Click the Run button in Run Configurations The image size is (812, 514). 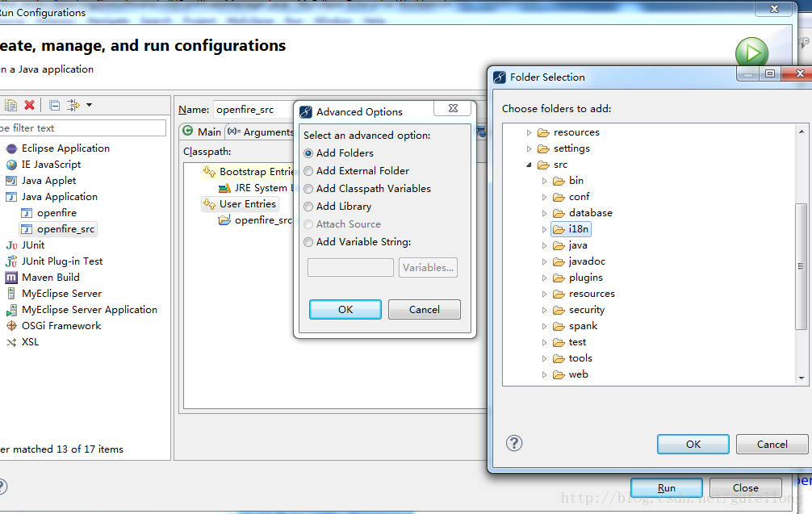[x=667, y=487]
